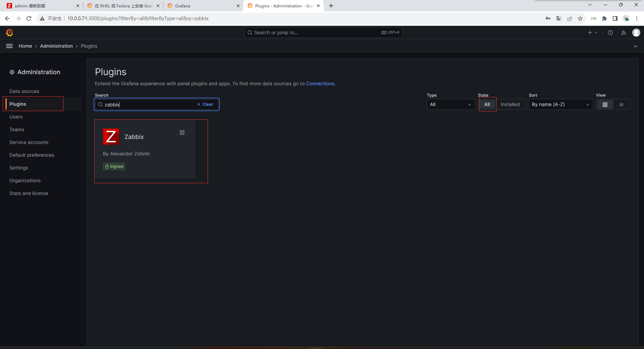Click the browser profile avatar icon
The image size is (644, 349).
click(626, 18)
